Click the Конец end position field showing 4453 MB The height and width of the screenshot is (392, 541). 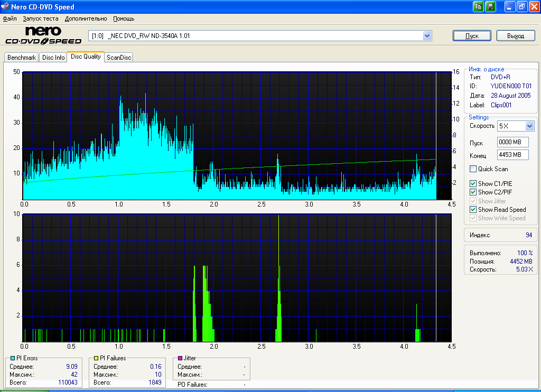[512, 155]
